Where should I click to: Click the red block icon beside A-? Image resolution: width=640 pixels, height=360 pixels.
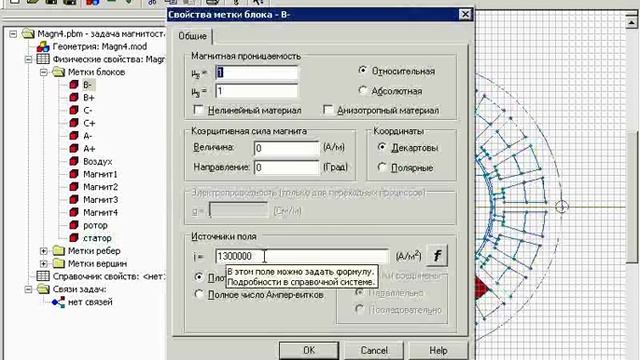pos(74,136)
